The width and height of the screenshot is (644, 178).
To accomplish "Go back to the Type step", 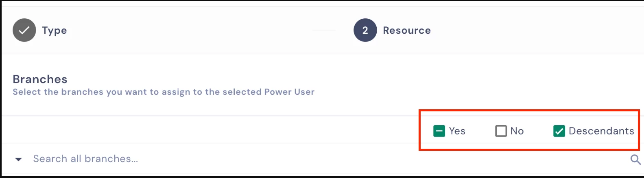I will point(54,30).
